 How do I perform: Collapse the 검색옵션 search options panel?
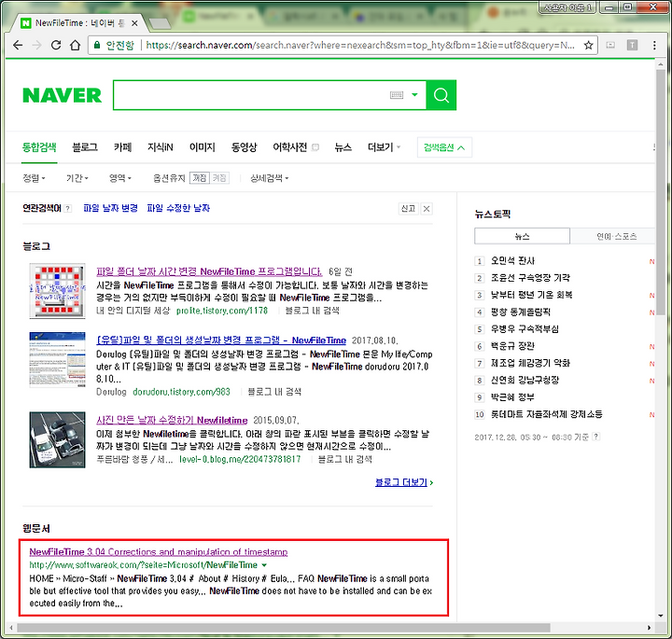coord(444,147)
